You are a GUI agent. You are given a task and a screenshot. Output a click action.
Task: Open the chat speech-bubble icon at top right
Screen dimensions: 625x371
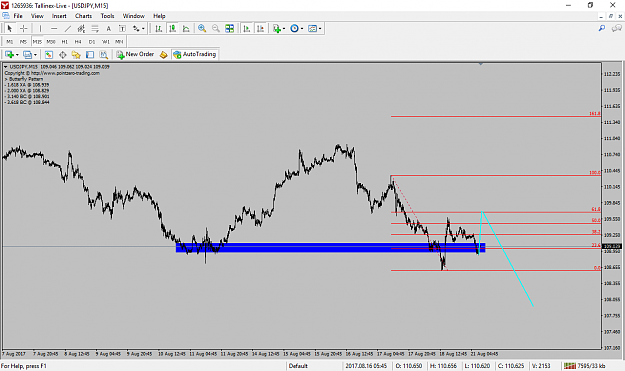(x=617, y=28)
